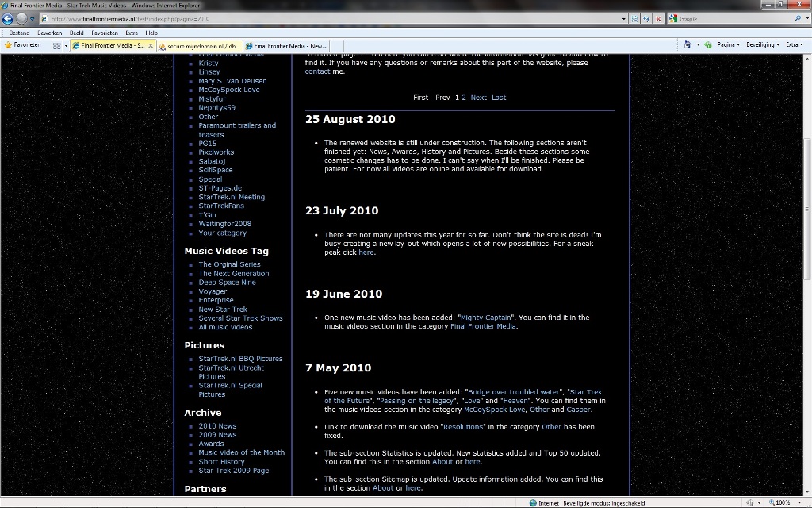Select The Next Generation tag
Screen dimensions: 812x508
234,274
